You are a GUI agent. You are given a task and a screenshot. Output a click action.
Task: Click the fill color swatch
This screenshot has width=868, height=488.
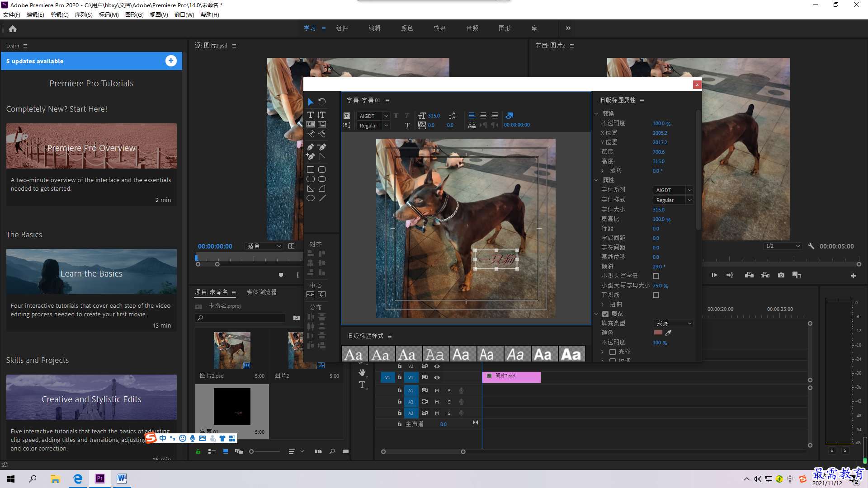pos(658,333)
